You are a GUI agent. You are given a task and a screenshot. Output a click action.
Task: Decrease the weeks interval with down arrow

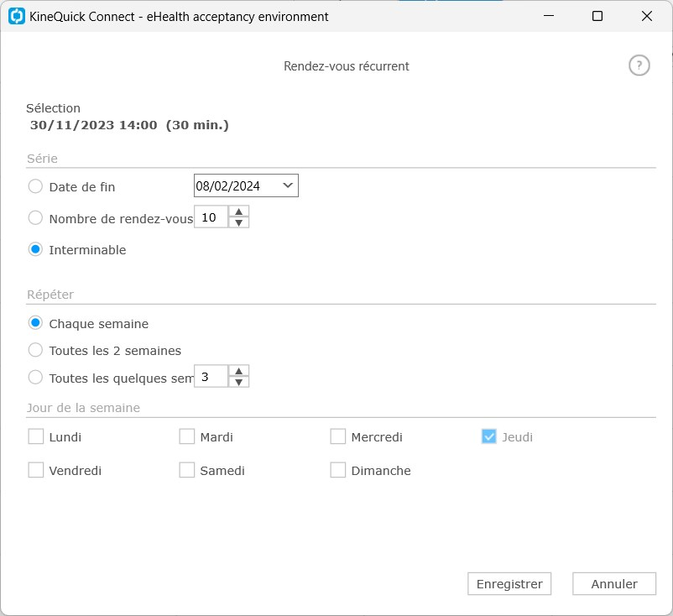click(x=239, y=382)
